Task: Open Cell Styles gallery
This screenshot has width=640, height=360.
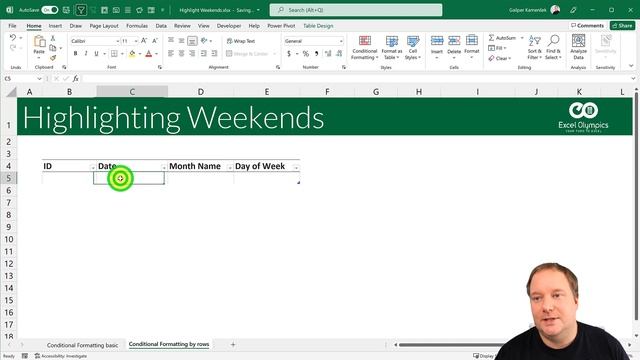Action: click(413, 48)
